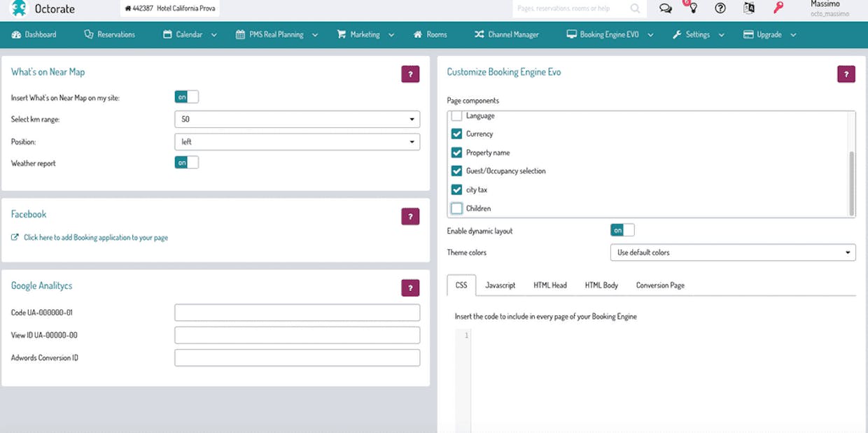Switch to the HTML Body tab
Screen dimensions: 868x433
coord(601,285)
